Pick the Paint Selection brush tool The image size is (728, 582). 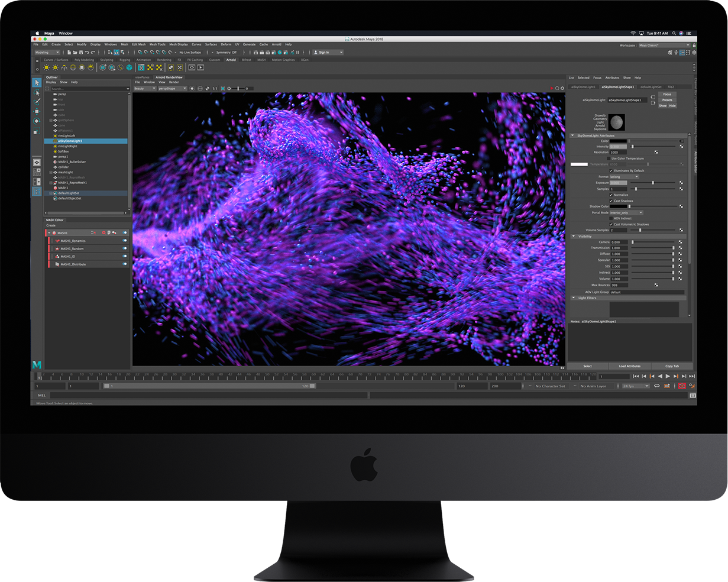(x=37, y=102)
